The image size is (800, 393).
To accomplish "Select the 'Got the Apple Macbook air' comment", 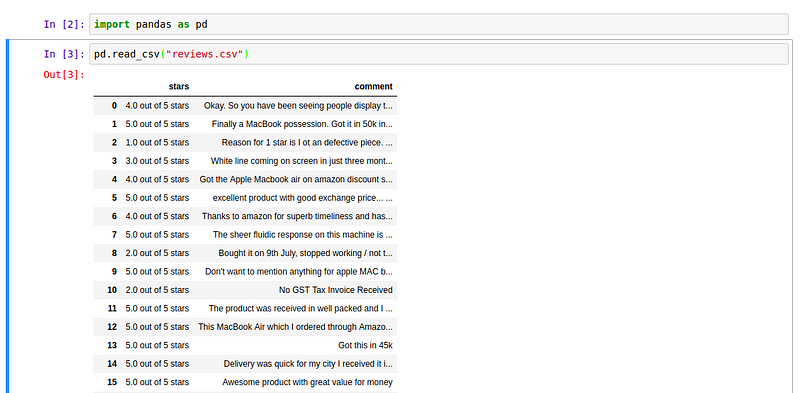I will pos(296,179).
